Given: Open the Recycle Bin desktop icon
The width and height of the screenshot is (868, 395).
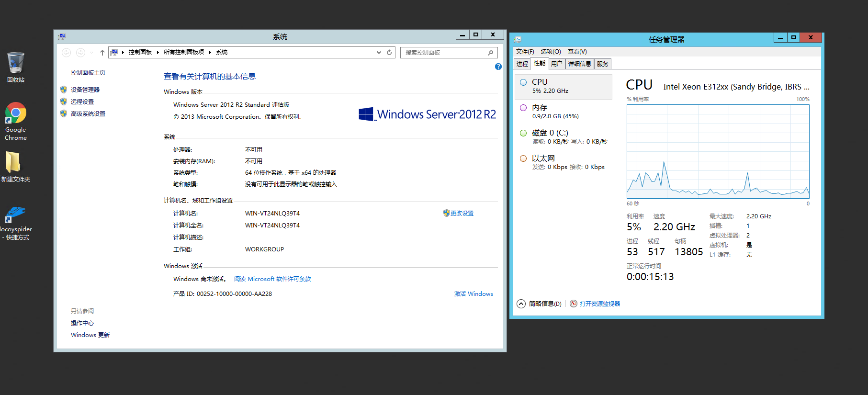Looking at the screenshot, I should [15, 65].
